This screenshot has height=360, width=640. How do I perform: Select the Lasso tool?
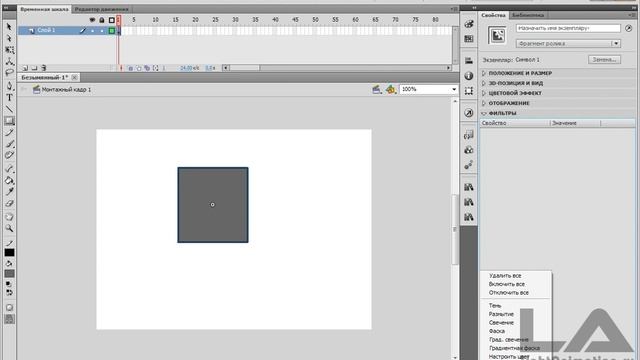9,73
